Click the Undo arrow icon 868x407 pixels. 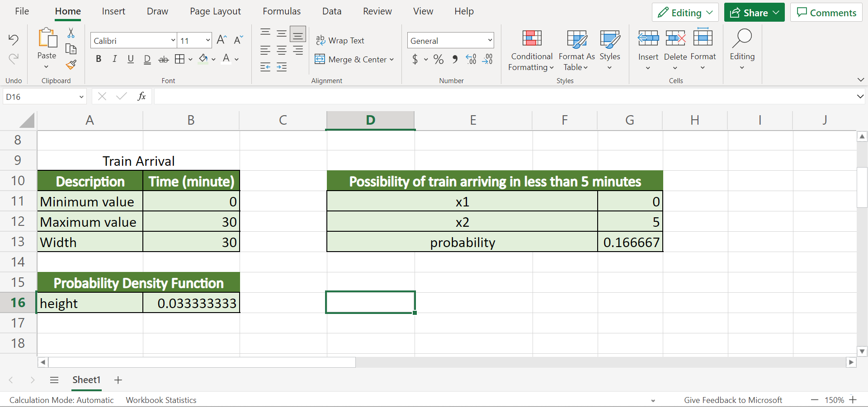pos(14,40)
